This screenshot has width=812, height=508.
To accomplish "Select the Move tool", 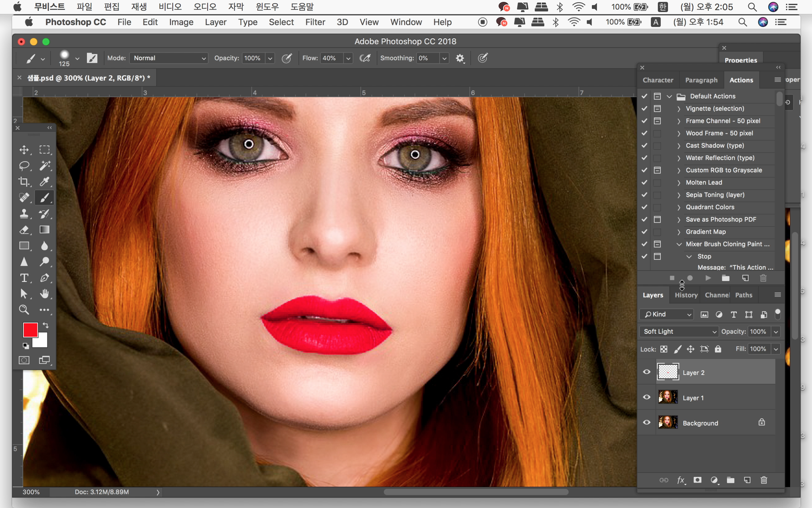I will click(x=24, y=150).
